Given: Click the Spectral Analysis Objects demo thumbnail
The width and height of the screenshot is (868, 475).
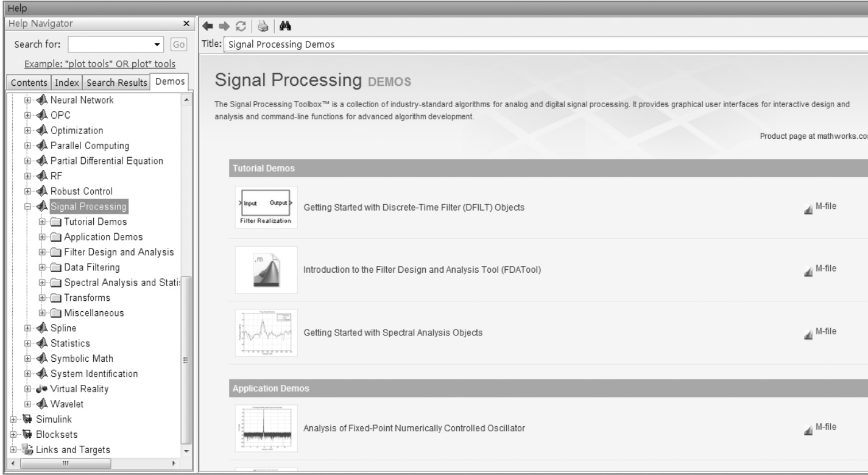Looking at the screenshot, I should pyautogui.click(x=266, y=332).
